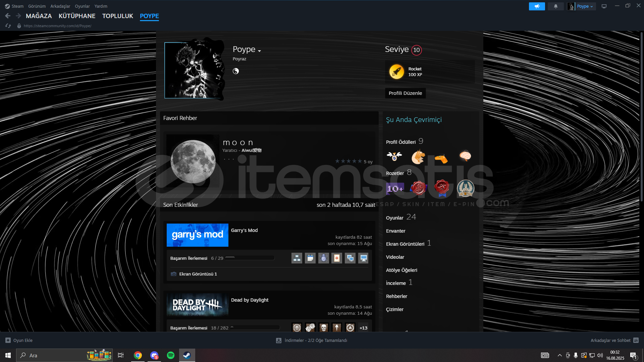Open the Görünüm menu
The width and height of the screenshot is (644, 362).
[x=37, y=6]
